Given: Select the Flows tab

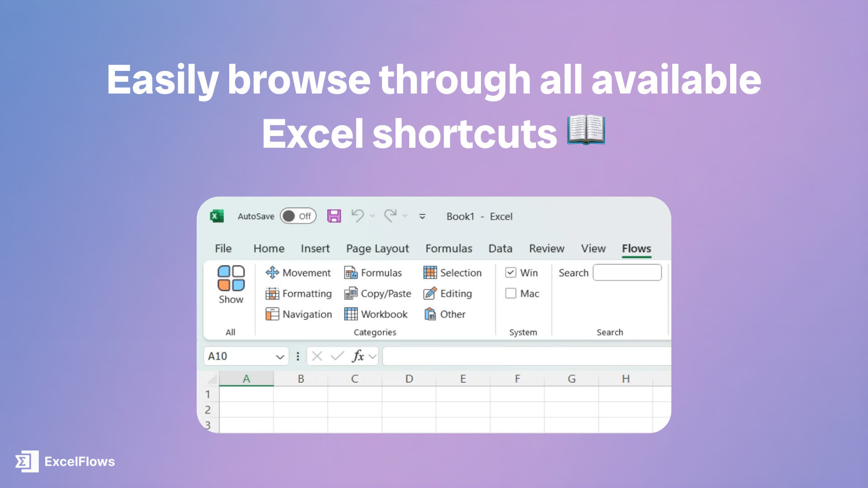Looking at the screenshot, I should pyautogui.click(x=637, y=249).
